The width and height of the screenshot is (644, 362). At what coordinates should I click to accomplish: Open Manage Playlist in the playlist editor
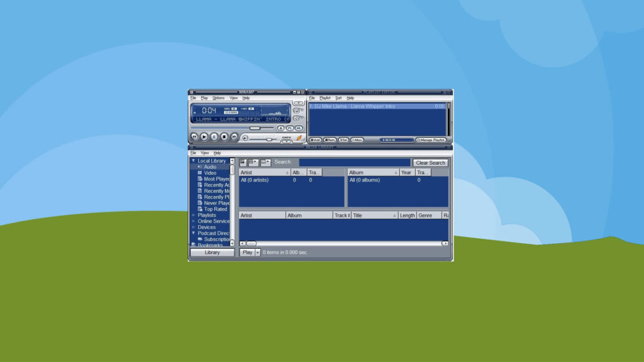(430, 140)
